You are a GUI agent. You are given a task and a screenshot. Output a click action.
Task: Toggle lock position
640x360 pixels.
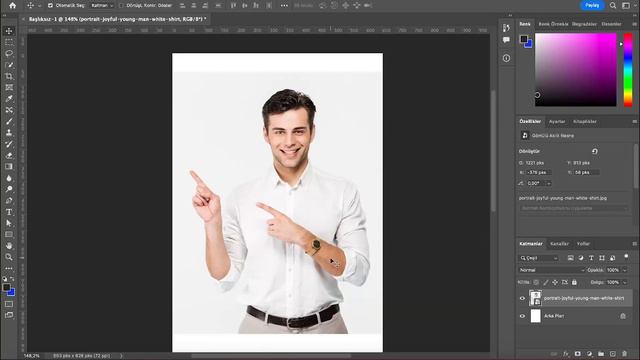tap(555, 282)
